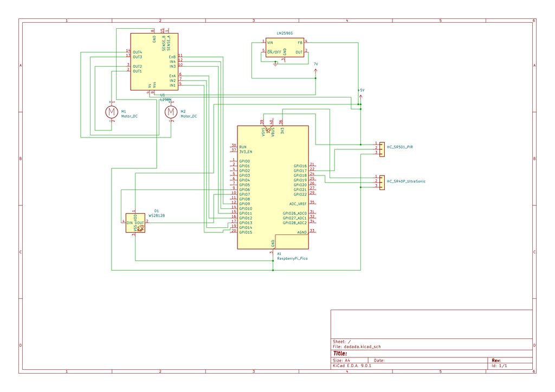Click the GPIO28_ADC2 pin label
555x392 pixels.
tap(295, 223)
